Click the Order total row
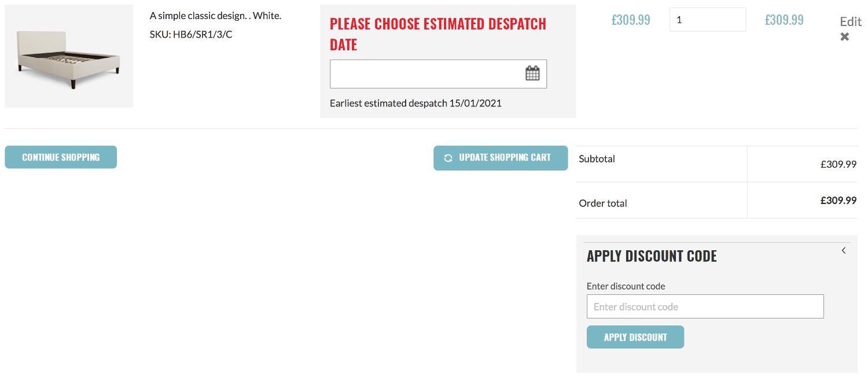 click(x=603, y=203)
